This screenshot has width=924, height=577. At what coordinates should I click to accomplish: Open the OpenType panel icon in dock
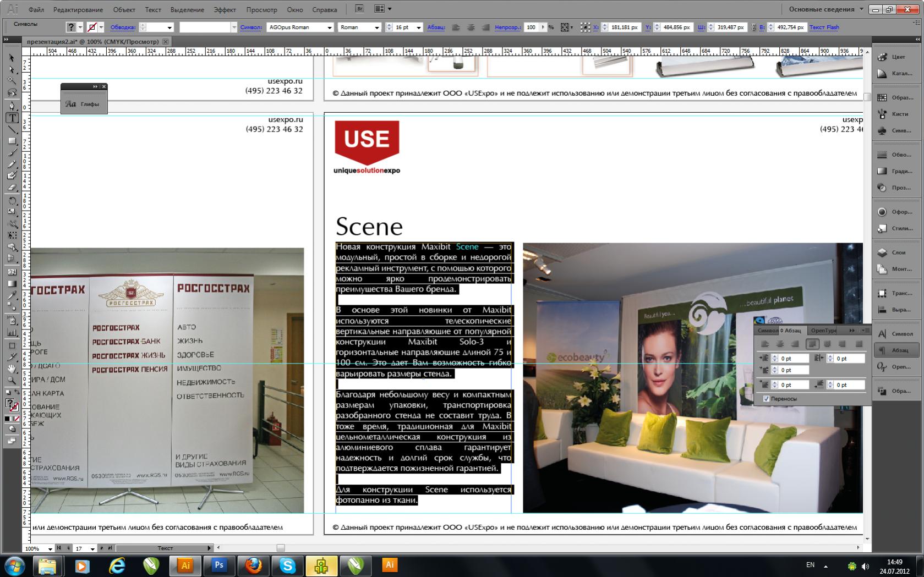[898, 367]
